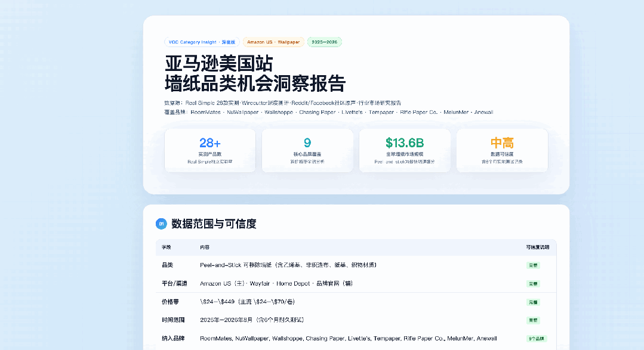Image resolution: width=644 pixels, height=350 pixels.
Task: Click the title line "墙纸品类机会洞察报告"
Action: click(255, 83)
